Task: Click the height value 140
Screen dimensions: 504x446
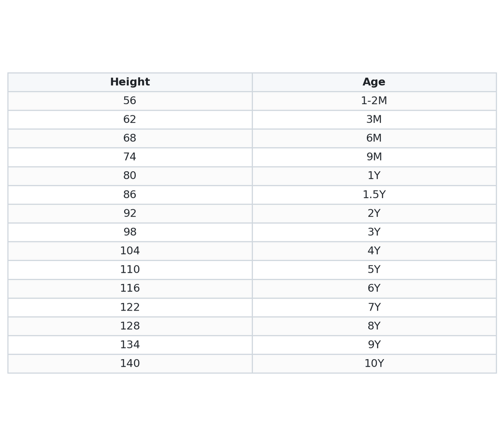Action: click(x=130, y=363)
